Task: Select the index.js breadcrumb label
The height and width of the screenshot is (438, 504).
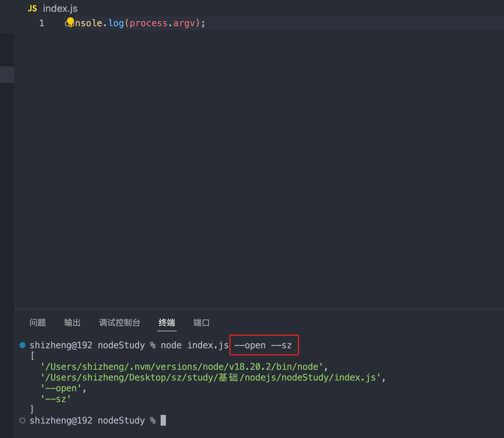Action: point(60,9)
